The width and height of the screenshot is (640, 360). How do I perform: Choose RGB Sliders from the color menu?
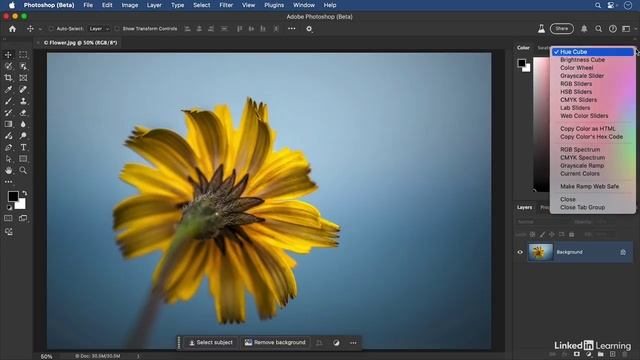click(x=593, y=84)
